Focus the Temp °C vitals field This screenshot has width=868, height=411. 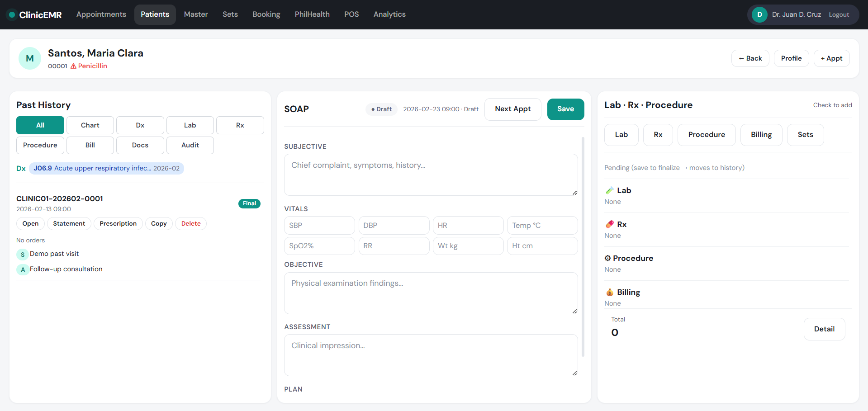point(542,225)
